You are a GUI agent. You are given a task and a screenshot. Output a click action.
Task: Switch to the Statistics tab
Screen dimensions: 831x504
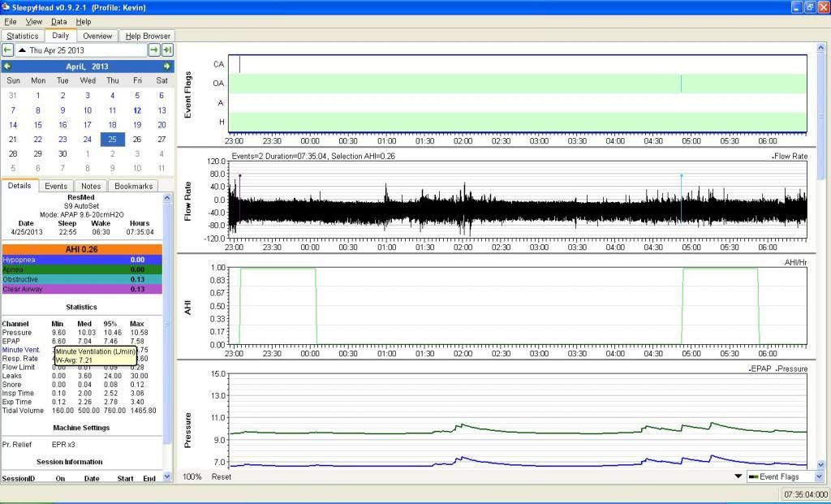click(x=22, y=36)
